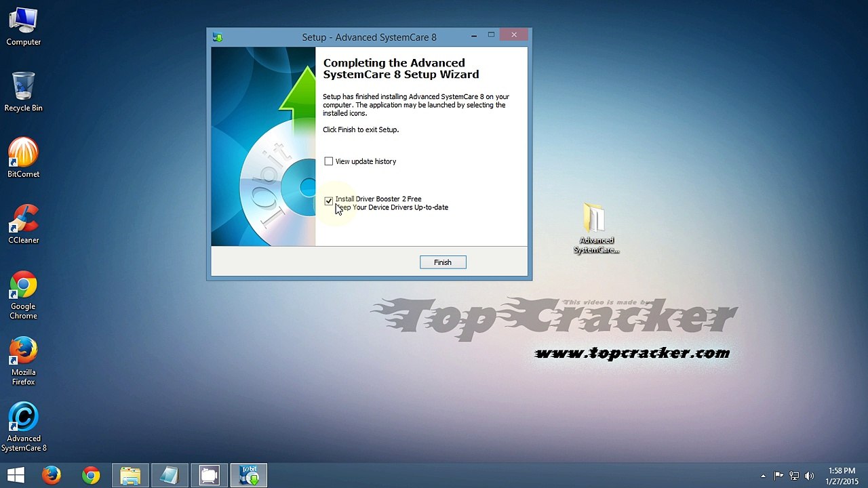Image resolution: width=868 pixels, height=488 pixels.
Task: Select the Recycle Bin icon
Action: [24, 91]
